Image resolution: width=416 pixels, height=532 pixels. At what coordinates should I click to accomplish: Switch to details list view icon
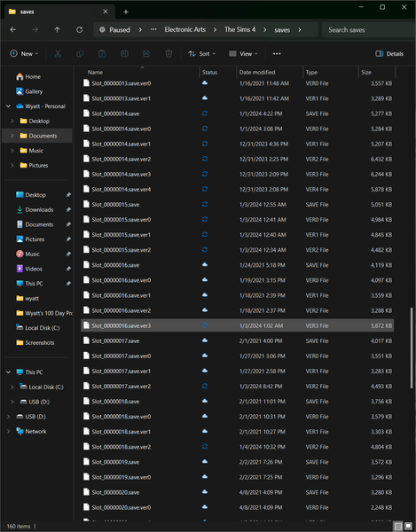pos(398,526)
